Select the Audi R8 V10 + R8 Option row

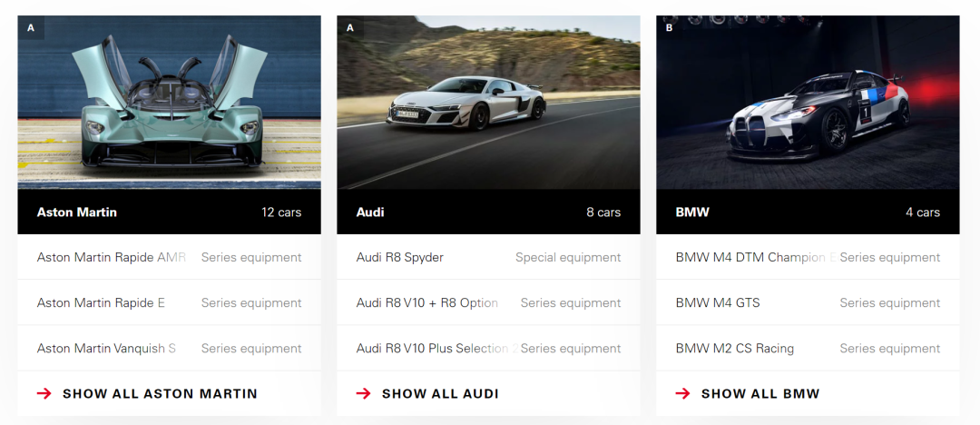tap(489, 303)
